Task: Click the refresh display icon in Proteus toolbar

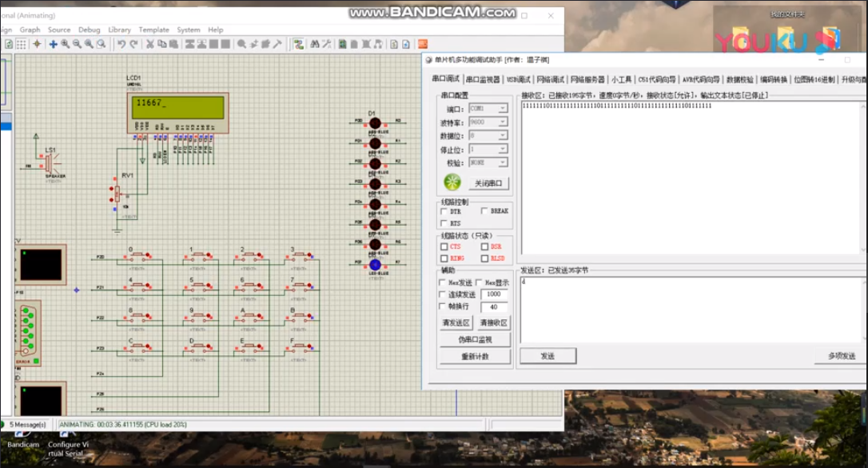Action: [x=9, y=44]
